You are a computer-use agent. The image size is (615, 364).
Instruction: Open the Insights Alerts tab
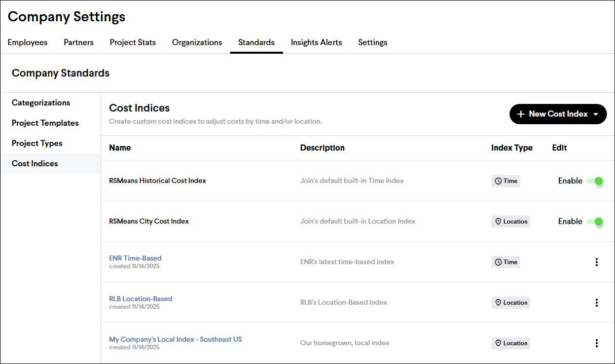tap(316, 43)
